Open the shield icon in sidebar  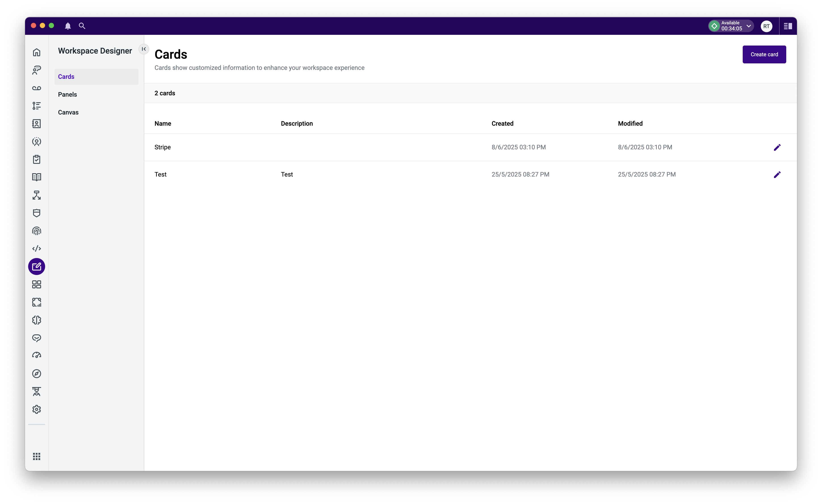pyautogui.click(x=37, y=213)
